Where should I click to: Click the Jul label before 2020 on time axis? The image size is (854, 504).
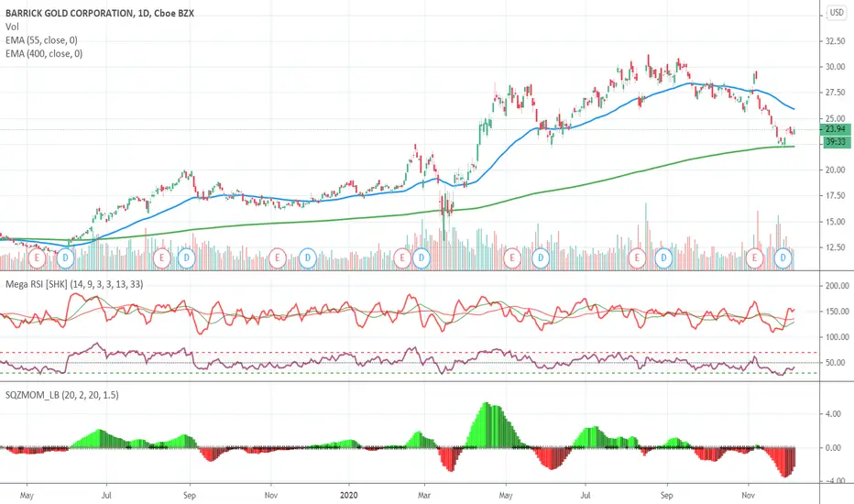(x=106, y=495)
